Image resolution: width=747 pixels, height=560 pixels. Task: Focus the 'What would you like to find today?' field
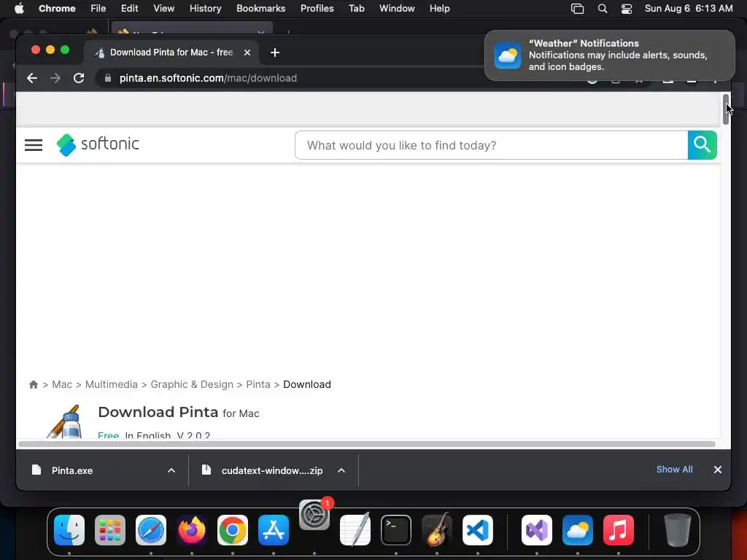click(x=492, y=145)
